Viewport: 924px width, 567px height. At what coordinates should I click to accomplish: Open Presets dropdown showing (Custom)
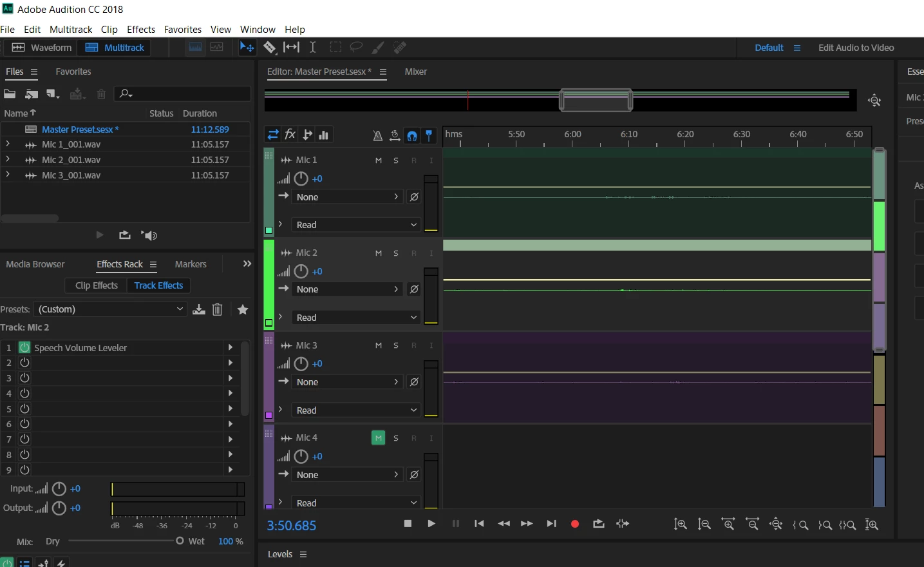(x=110, y=309)
